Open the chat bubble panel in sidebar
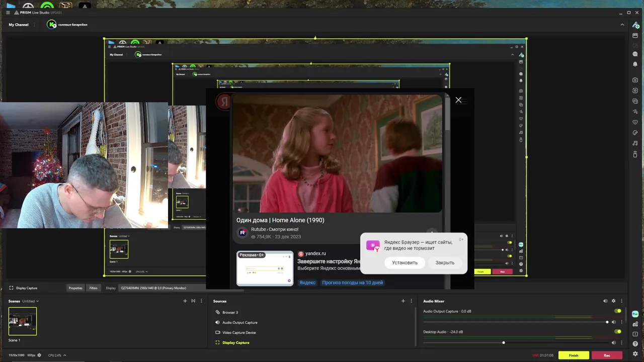 [635, 54]
